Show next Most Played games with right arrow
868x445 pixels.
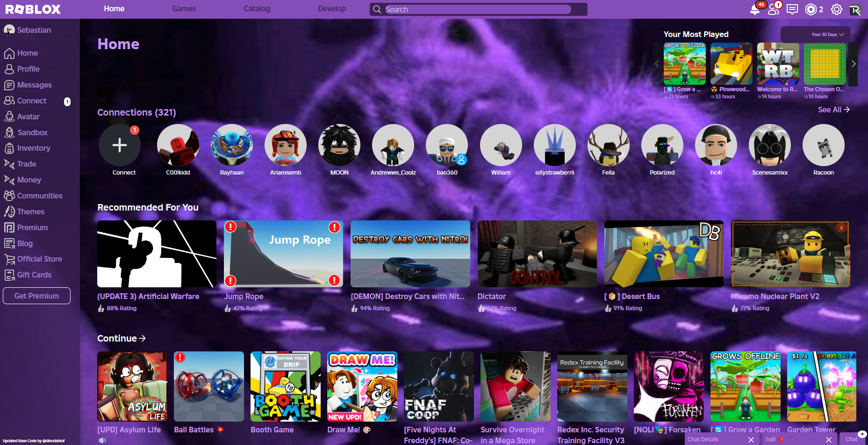tap(854, 64)
